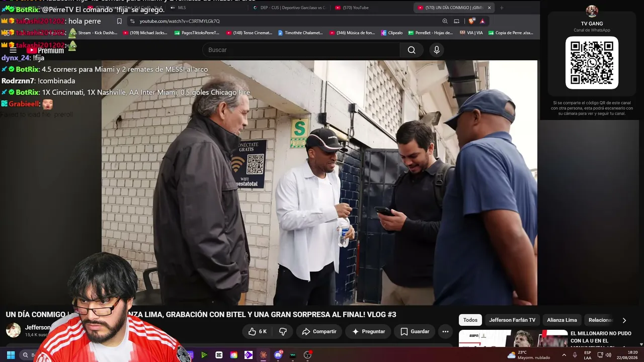
Task: Click the 6 K like count
Action: tap(263, 332)
